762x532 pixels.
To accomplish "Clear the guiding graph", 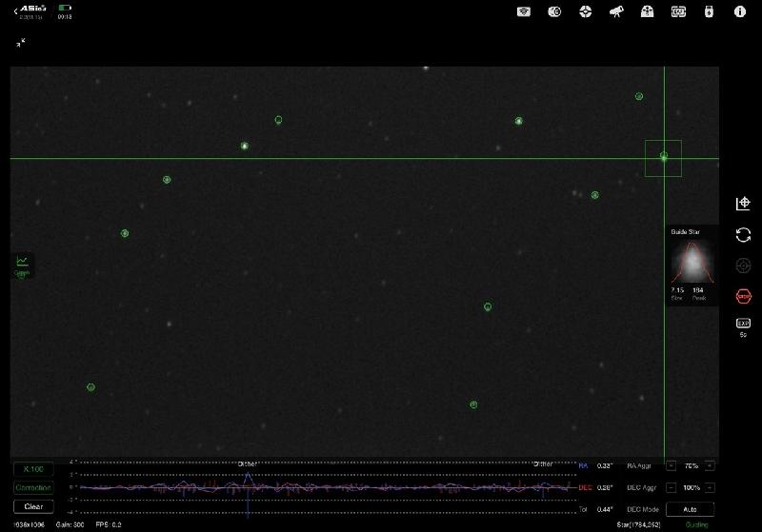I will [33, 506].
